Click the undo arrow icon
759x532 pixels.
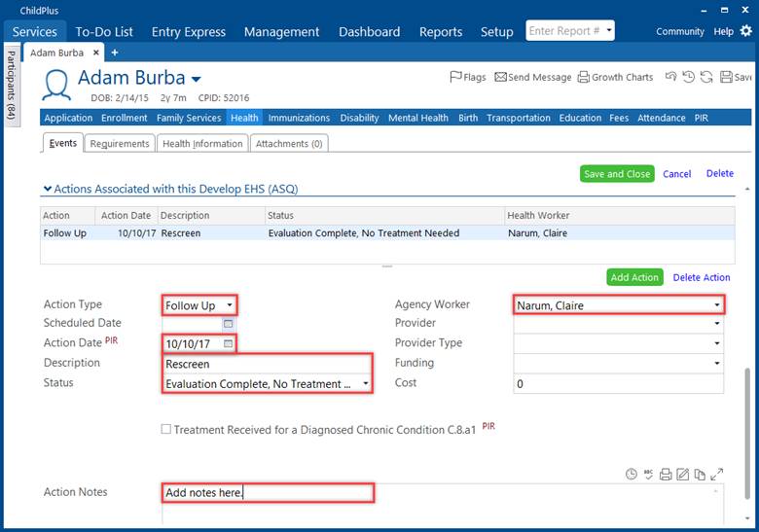tap(670, 77)
